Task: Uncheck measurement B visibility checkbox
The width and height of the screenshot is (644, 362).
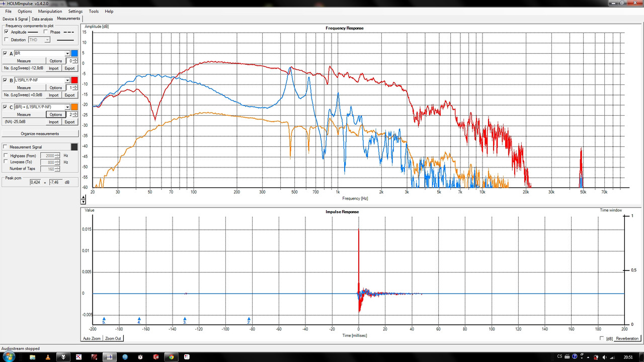Action: pyautogui.click(x=5, y=80)
